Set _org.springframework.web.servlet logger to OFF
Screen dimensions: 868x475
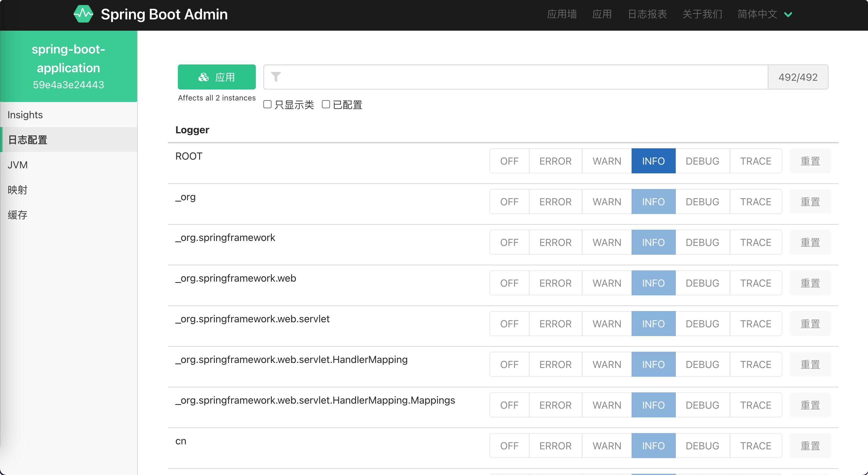pyautogui.click(x=509, y=324)
